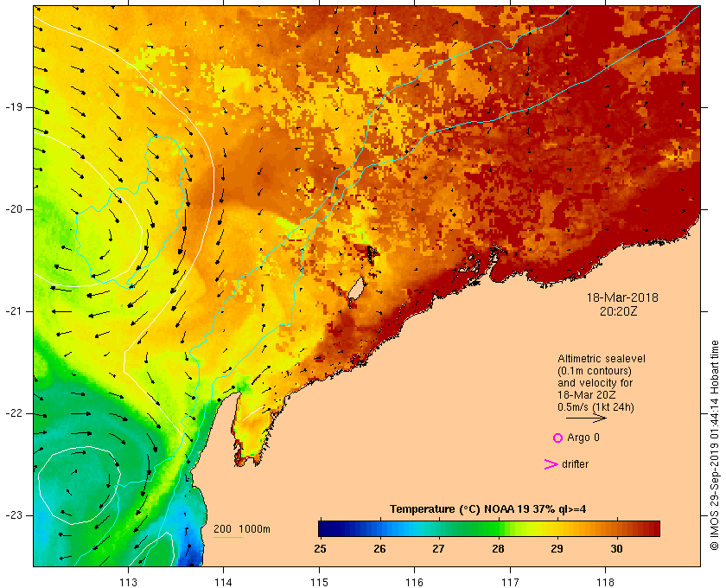Click the 'Argo 0' legend label
The height and width of the screenshot is (588, 726).
click(583, 438)
